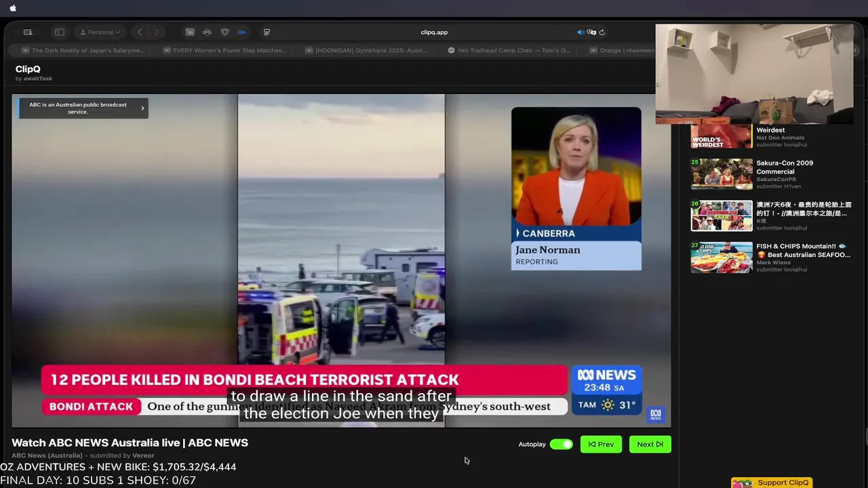Mute tab using the blue speaker icon
This screenshot has width=868, height=488.
(580, 32)
